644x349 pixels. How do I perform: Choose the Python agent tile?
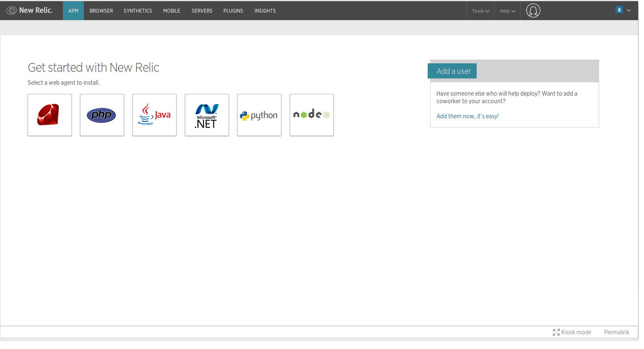click(259, 115)
